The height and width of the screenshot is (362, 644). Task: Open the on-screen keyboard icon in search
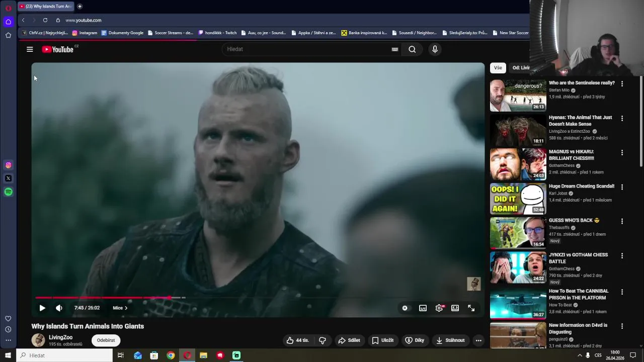(x=395, y=49)
